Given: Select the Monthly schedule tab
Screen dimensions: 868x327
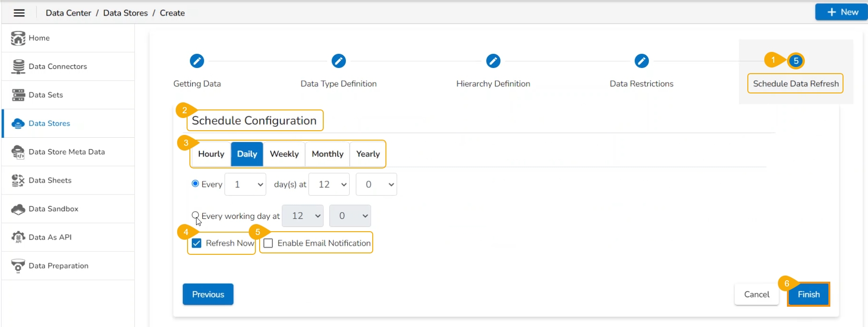Looking at the screenshot, I should (x=328, y=154).
